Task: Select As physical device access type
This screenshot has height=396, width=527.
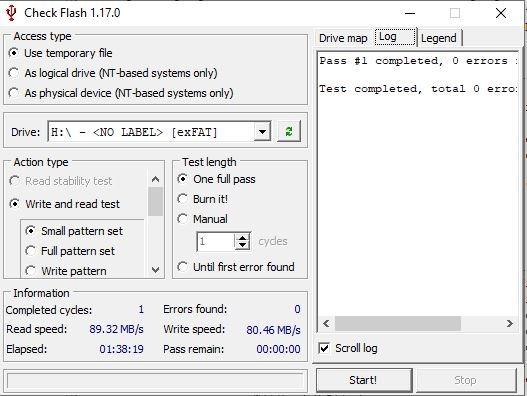Action: pos(121,93)
